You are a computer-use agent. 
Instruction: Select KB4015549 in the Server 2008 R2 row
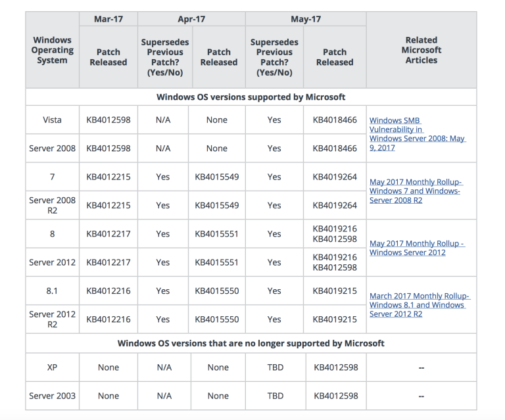point(217,205)
